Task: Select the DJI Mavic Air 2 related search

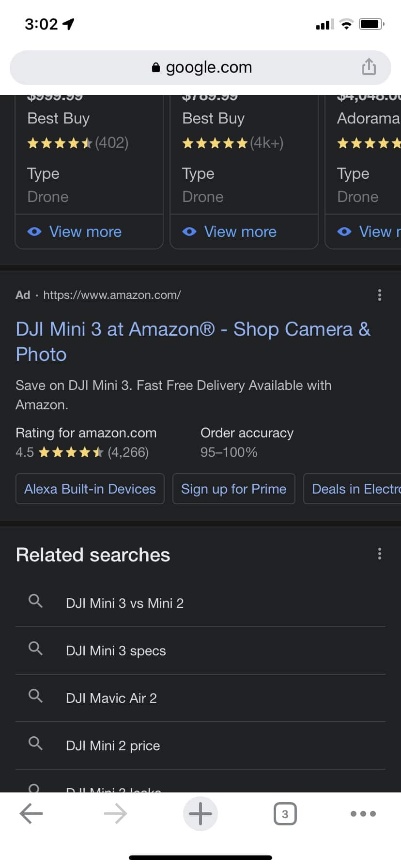Action: coord(111,698)
